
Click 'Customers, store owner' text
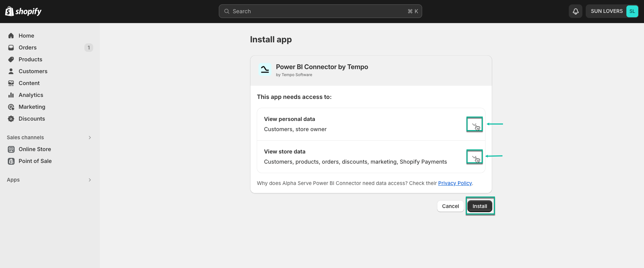click(x=295, y=129)
